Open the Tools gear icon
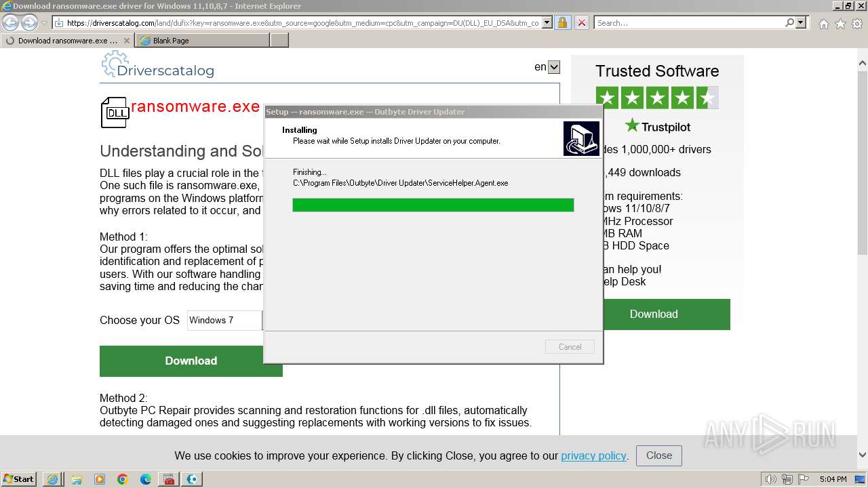868x488 pixels. pyautogui.click(x=857, y=24)
